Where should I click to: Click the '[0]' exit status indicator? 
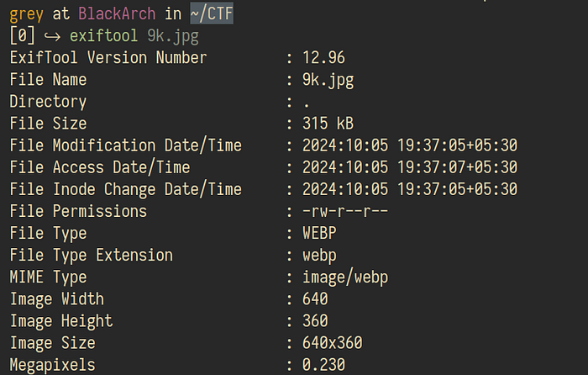click(22, 35)
